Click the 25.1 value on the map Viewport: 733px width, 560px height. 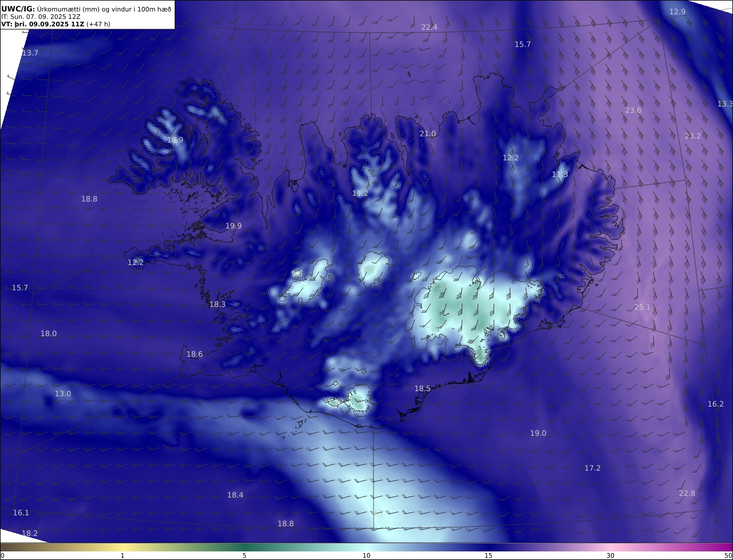642,307
